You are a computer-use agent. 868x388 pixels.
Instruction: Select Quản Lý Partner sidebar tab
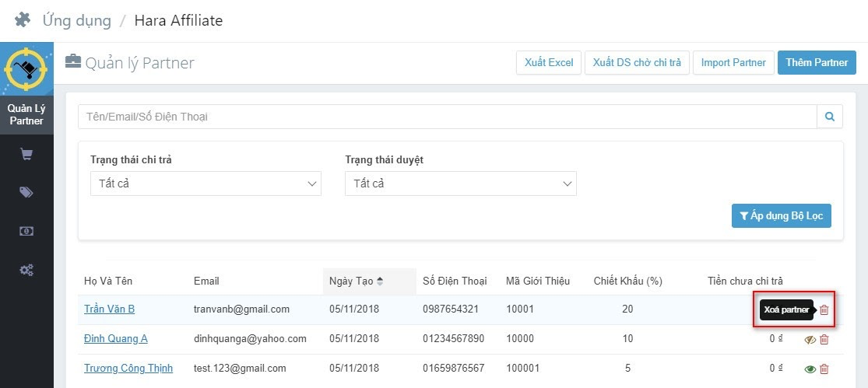pyautogui.click(x=26, y=114)
